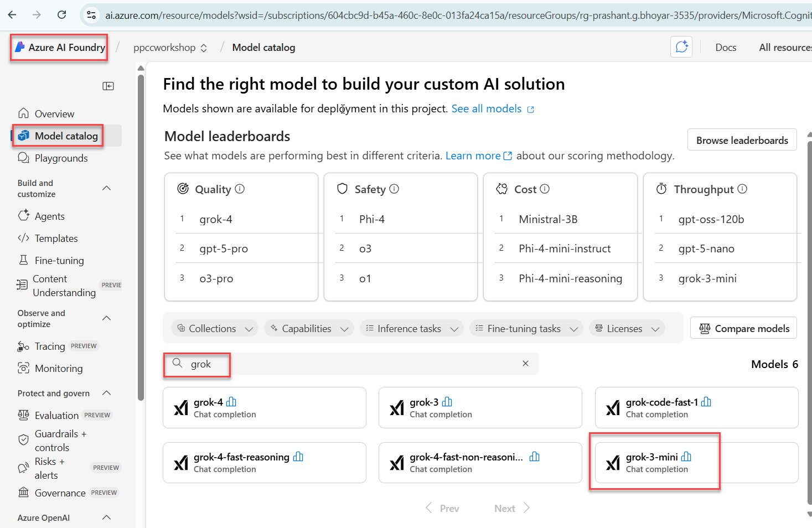812x528 pixels.
Task: Expand the Inference tasks filter dropdown
Action: coord(412,328)
